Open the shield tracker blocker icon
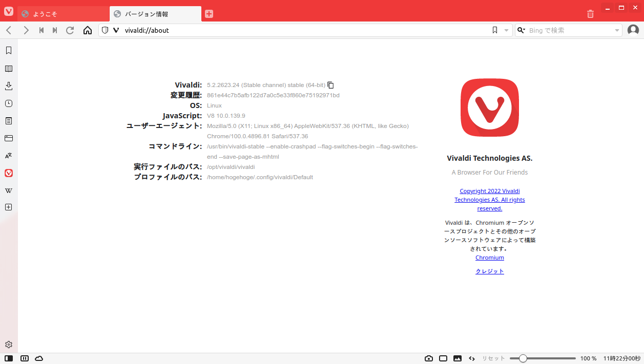Image resolution: width=644 pixels, height=364 pixels. coord(105,30)
